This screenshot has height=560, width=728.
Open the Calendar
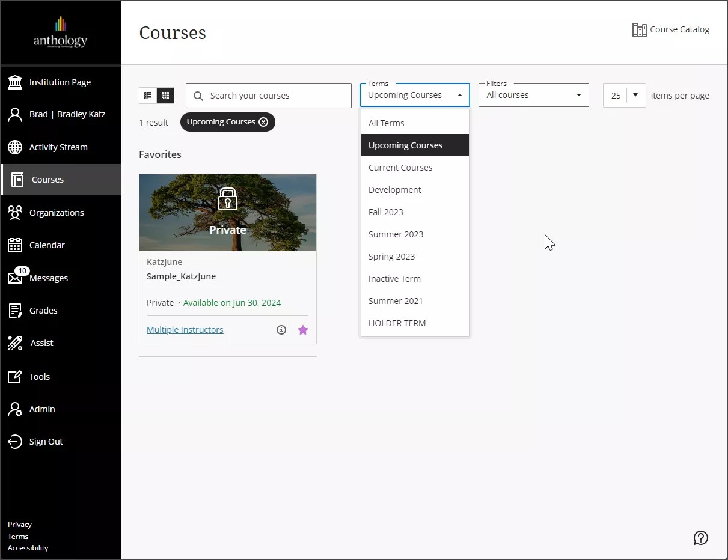[x=47, y=245]
